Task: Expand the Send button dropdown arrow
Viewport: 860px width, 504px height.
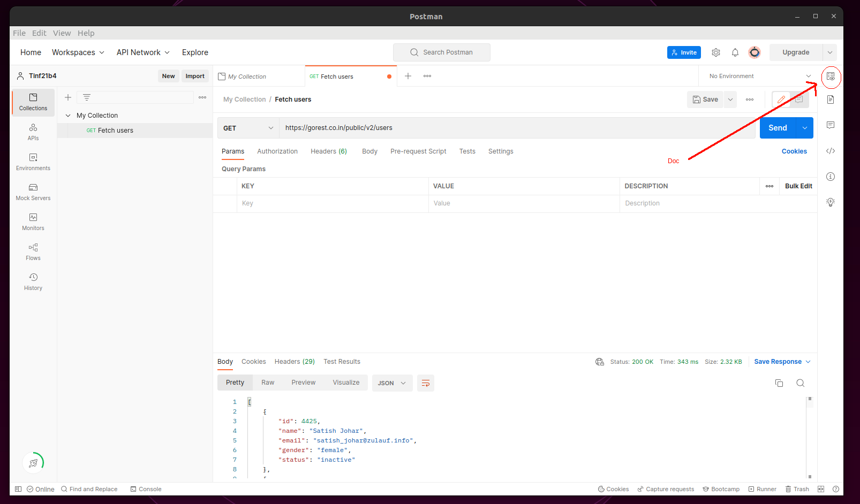Action: coord(805,128)
